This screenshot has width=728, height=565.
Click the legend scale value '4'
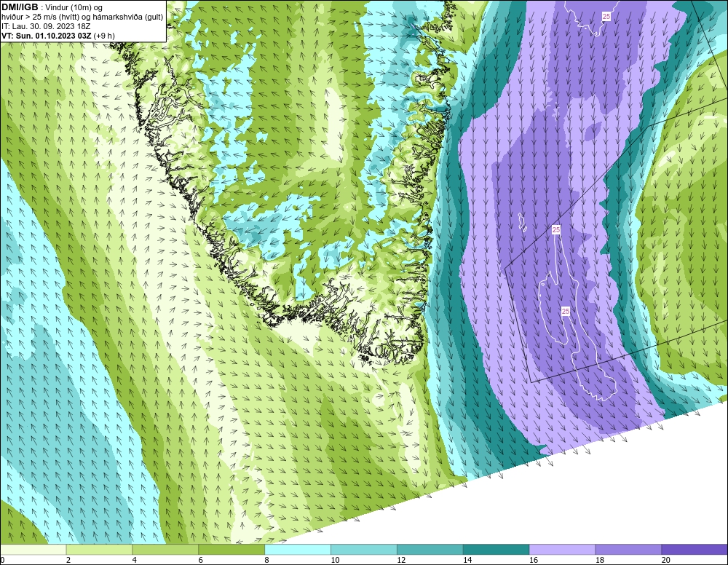(135, 561)
